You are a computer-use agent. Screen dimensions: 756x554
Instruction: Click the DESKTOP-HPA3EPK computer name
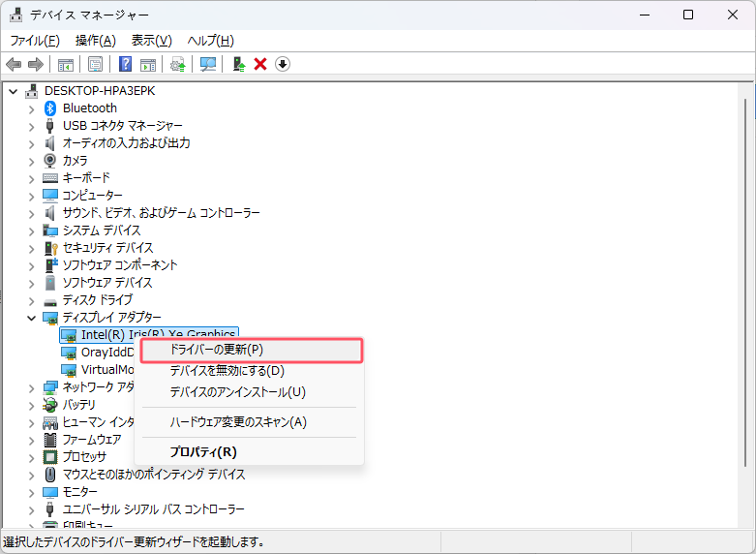coord(100,91)
